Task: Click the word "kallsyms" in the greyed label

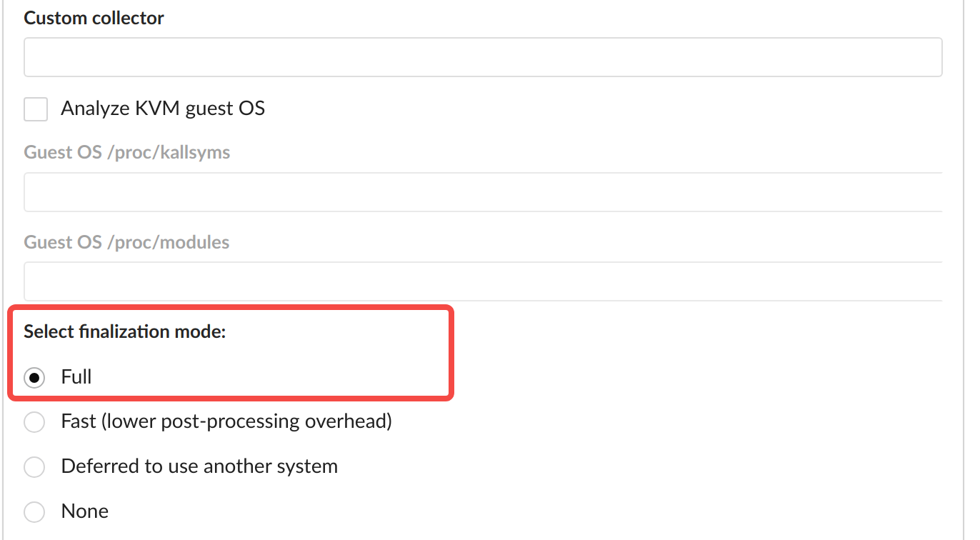Action: pos(195,152)
